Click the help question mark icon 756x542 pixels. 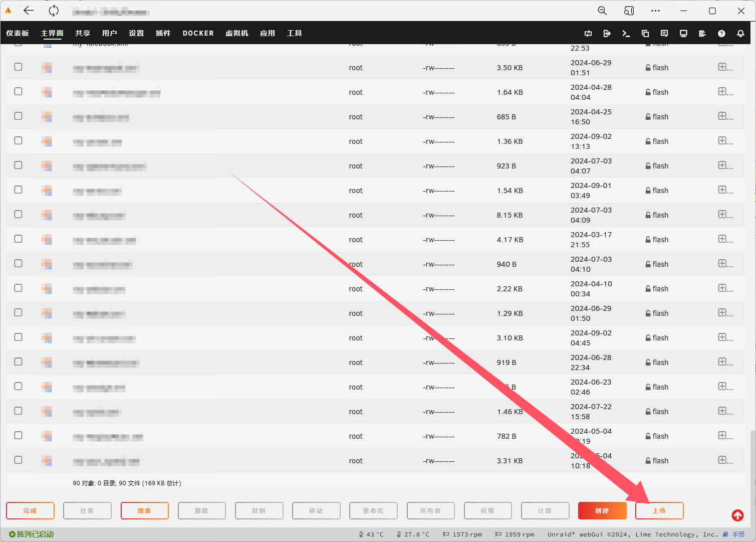pyautogui.click(x=721, y=34)
